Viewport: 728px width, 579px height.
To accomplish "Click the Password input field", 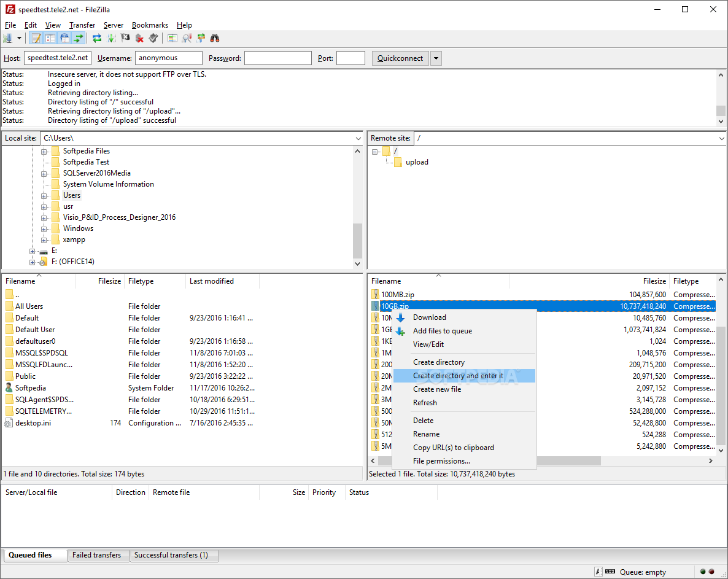I will (x=277, y=58).
